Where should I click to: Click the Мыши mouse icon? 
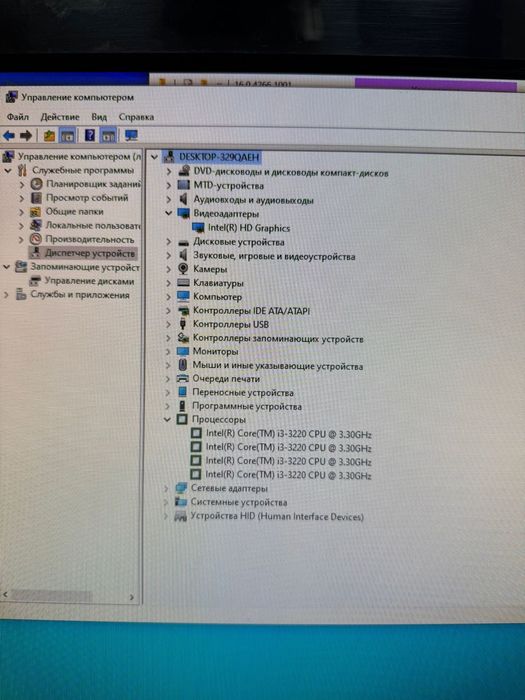coord(182,365)
